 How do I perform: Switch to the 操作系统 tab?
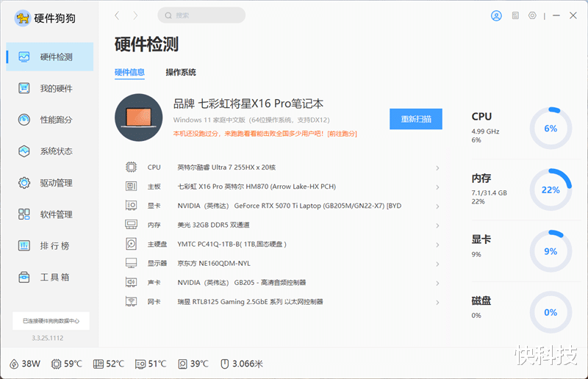tap(181, 73)
